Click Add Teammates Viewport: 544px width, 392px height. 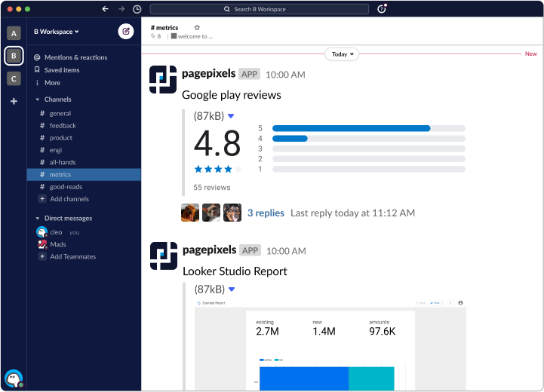click(x=72, y=257)
